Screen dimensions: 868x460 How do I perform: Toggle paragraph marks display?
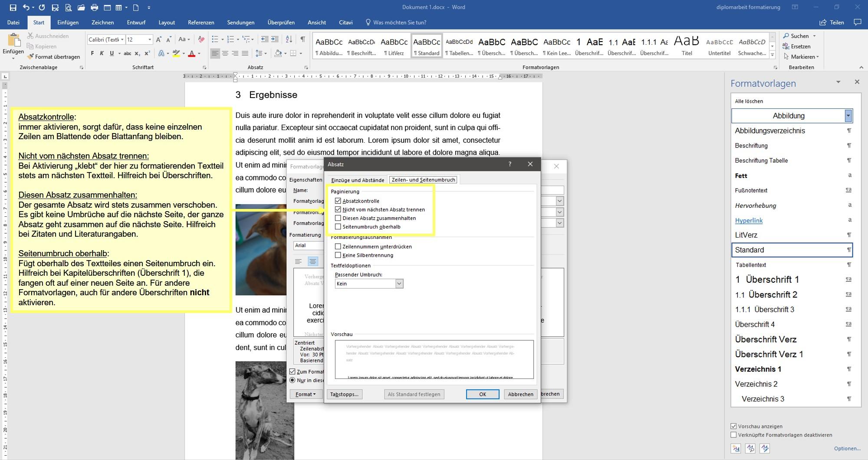click(302, 39)
